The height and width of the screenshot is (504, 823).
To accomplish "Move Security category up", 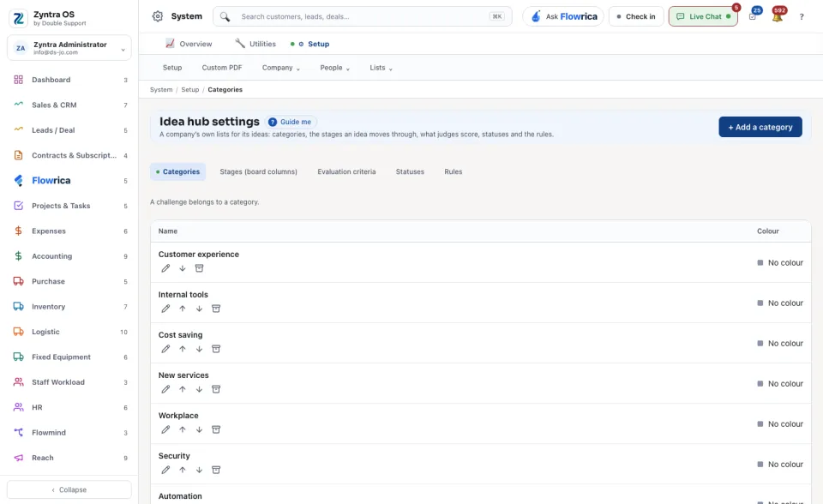I will pos(182,470).
